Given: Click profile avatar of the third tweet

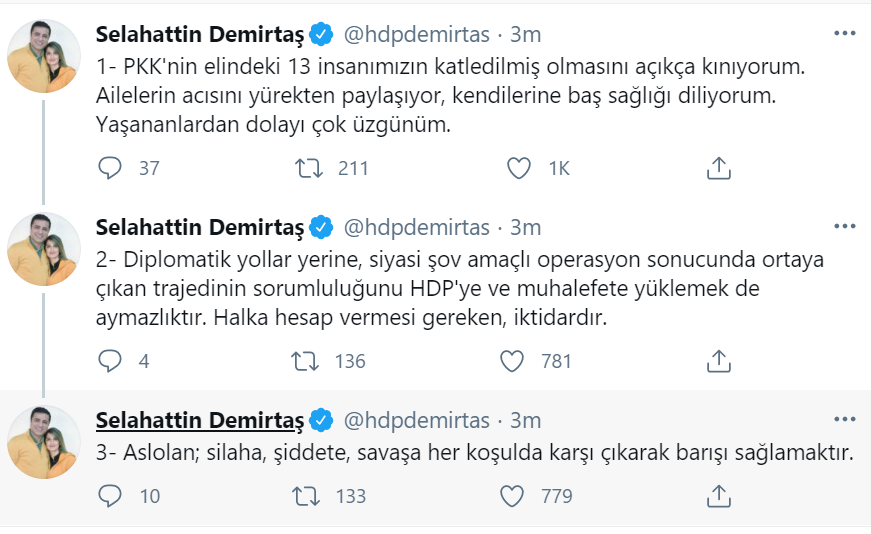Looking at the screenshot, I should pyautogui.click(x=44, y=441).
